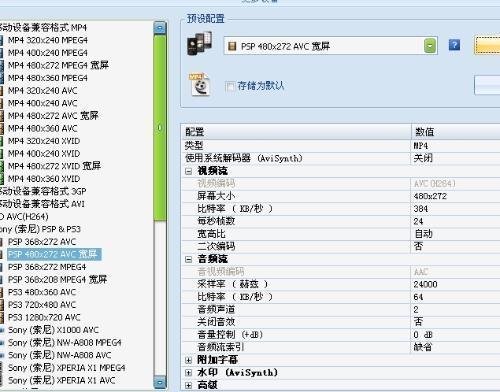Select MP4 400x240 AVC preset
This screenshot has width=500, height=392.
coord(43,103)
